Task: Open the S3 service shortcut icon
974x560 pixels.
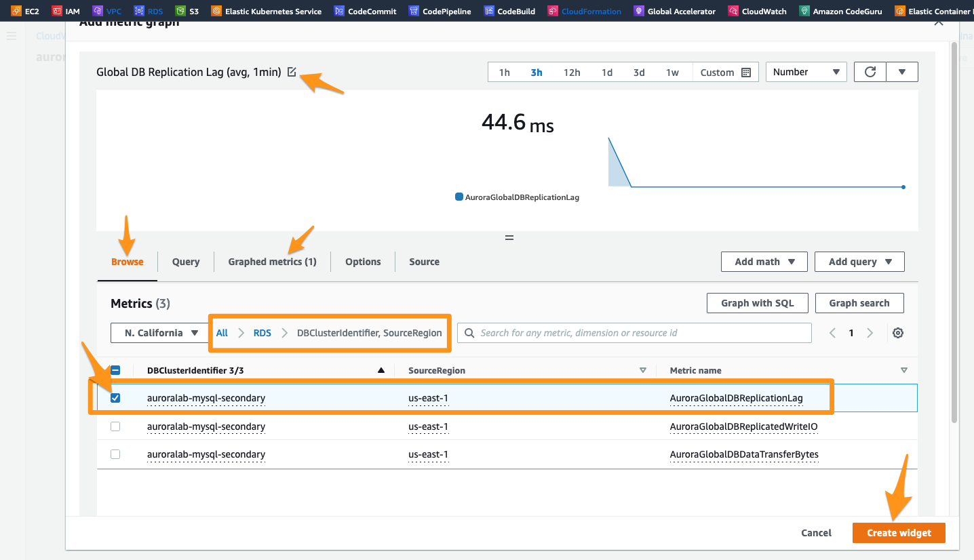Action: pyautogui.click(x=180, y=11)
